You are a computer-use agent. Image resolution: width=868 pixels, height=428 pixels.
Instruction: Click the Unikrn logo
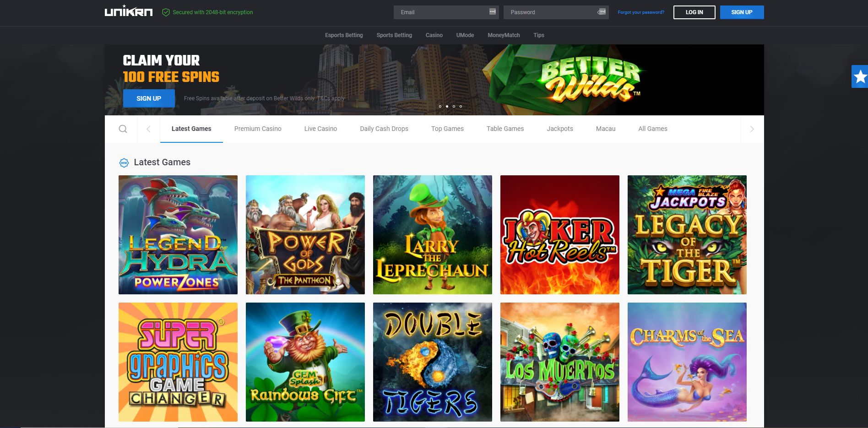(x=129, y=11)
